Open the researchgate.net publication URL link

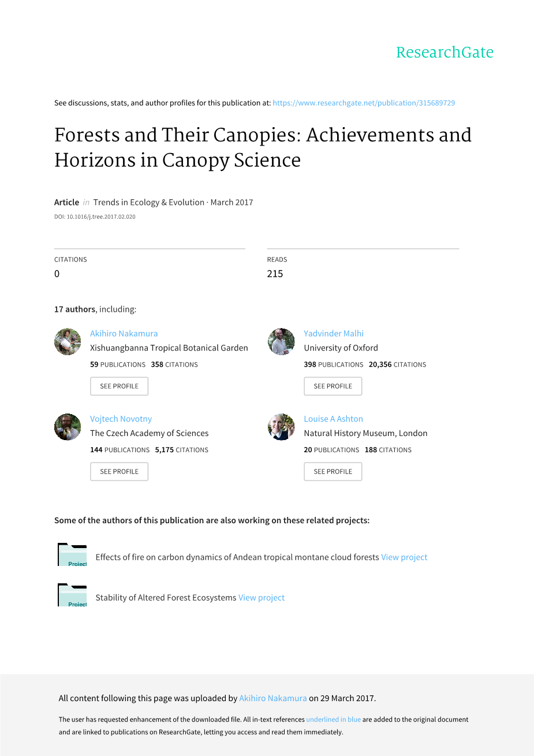(x=364, y=103)
